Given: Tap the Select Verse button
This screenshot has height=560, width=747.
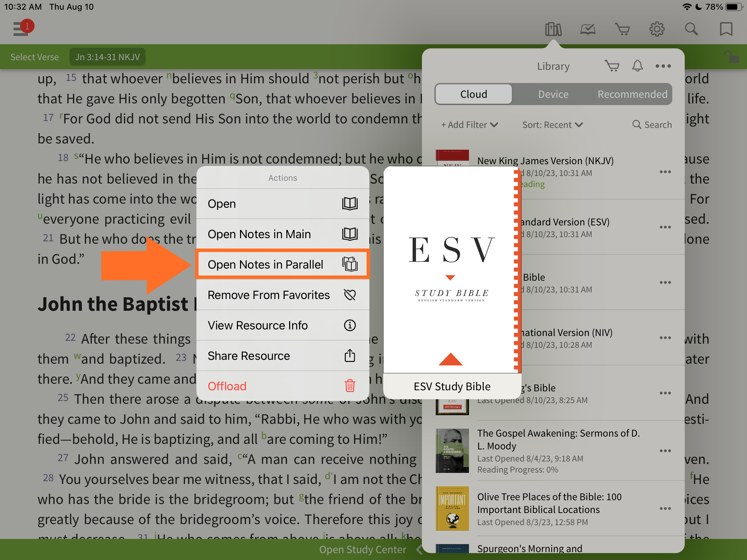Looking at the screenshot, I should [x=35, y=57].
